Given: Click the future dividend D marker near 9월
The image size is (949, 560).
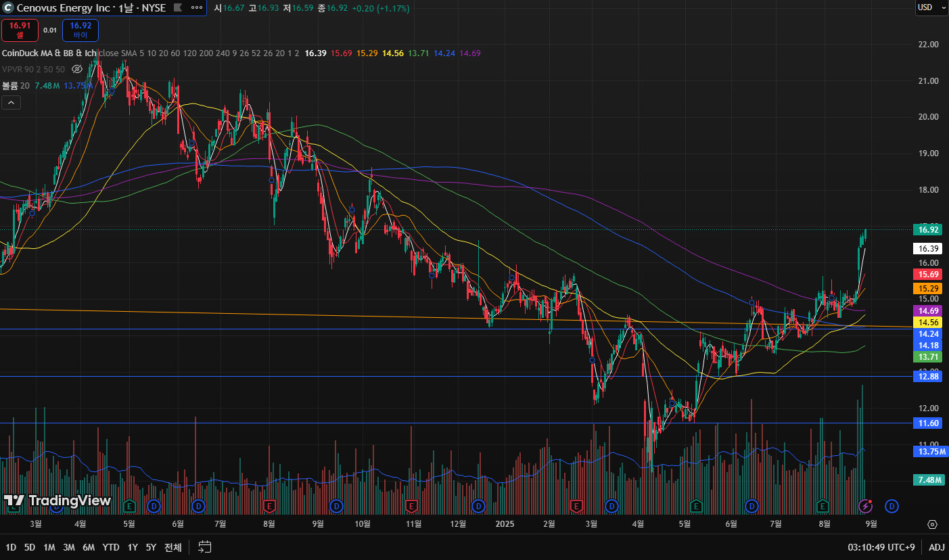Looking at the screenshot, I should click(892, 506).
